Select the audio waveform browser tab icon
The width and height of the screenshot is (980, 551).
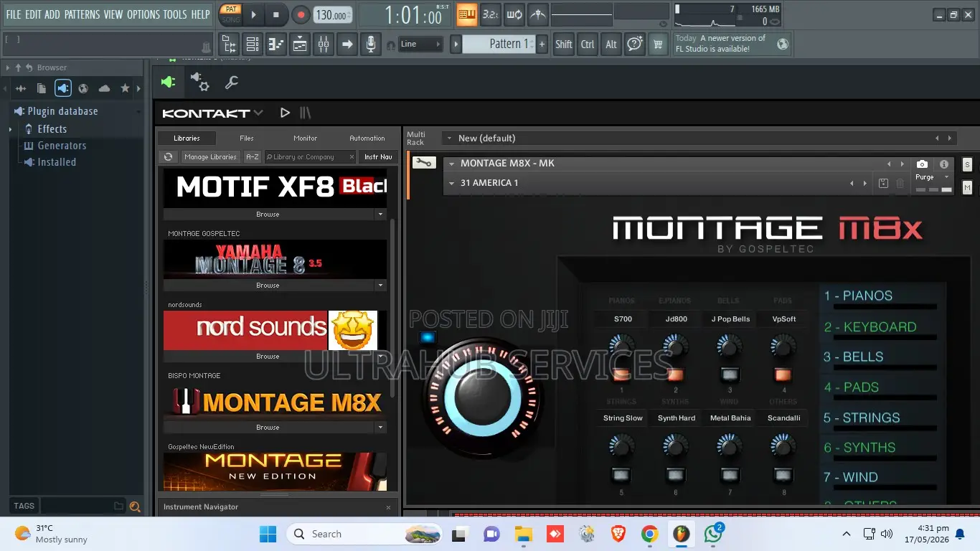[21, 88]
